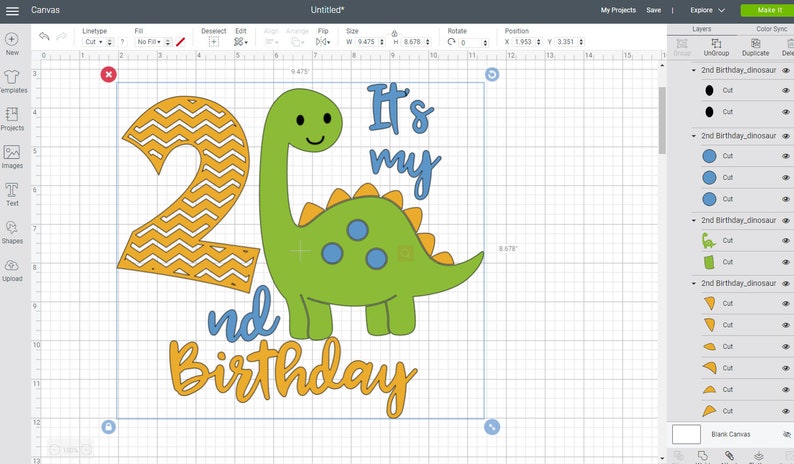Hide the first black oval Cut layer
Image resolution: width=794 pixels, height=464 pixels.
point(785,91)
